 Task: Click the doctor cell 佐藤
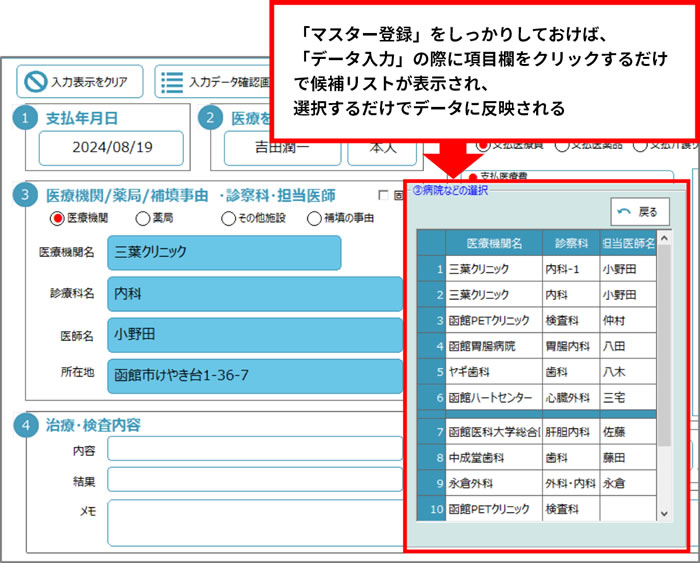click(x=628, y=432)
